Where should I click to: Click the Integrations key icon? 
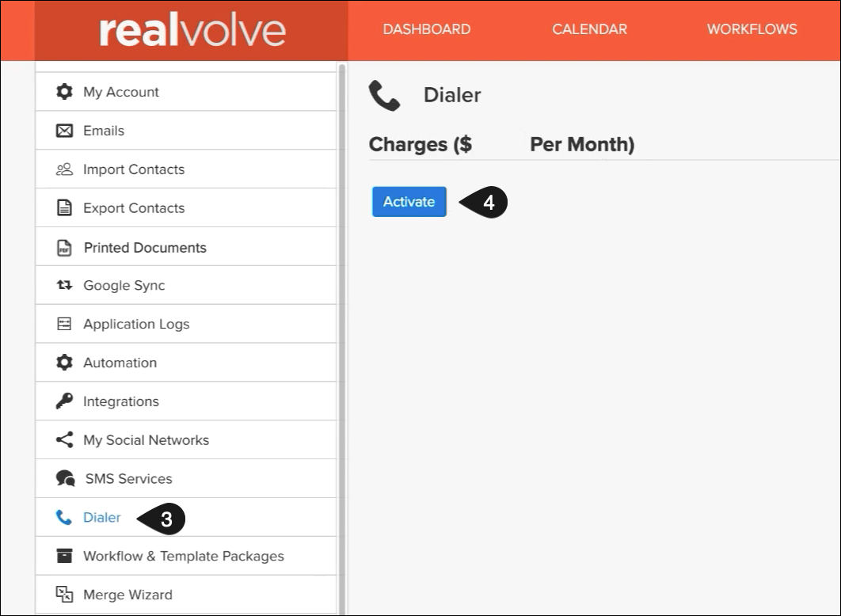(x=64, y=401)
